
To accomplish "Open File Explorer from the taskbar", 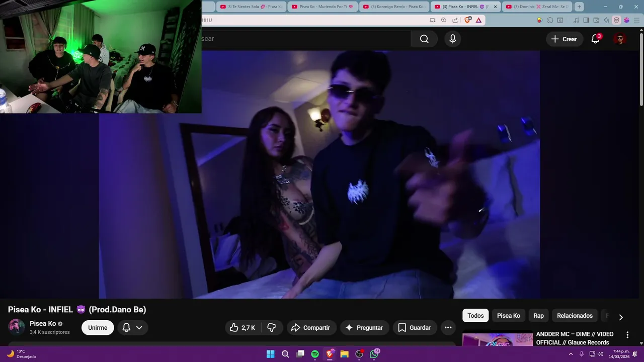I will point(344,354).
